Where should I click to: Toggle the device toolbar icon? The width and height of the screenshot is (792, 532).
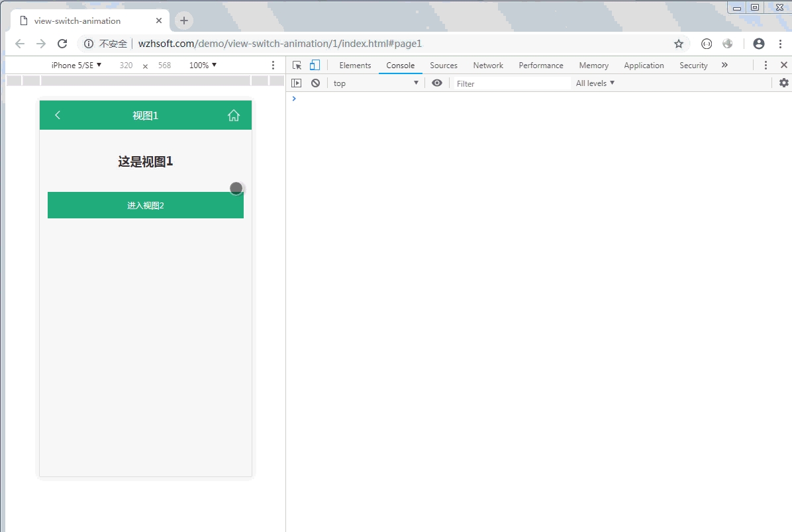[315, 65]
